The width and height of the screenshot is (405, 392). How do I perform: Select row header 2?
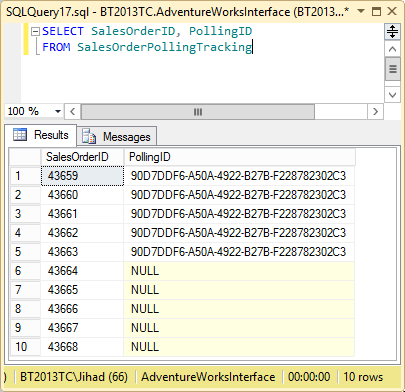(x=25, y=195)
